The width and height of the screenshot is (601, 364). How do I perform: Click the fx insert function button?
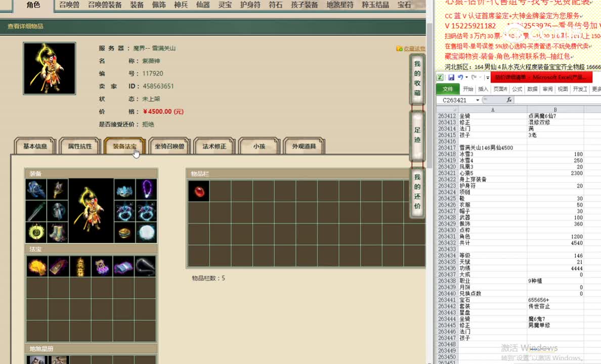tap(509, 100)
